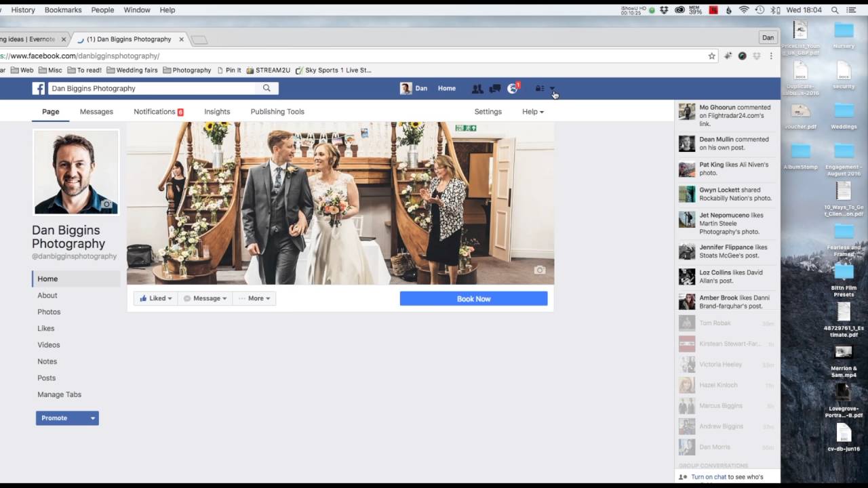Open the Weddings desktop folder
This screenshot has width=868, height=488.
[844, 114]
